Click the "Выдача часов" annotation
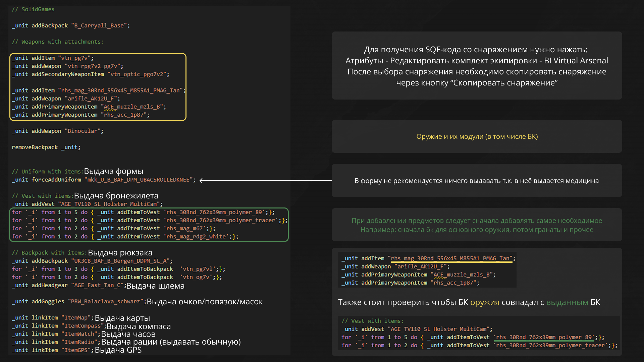Screen dimensions: 644x362 pos(128,334)
